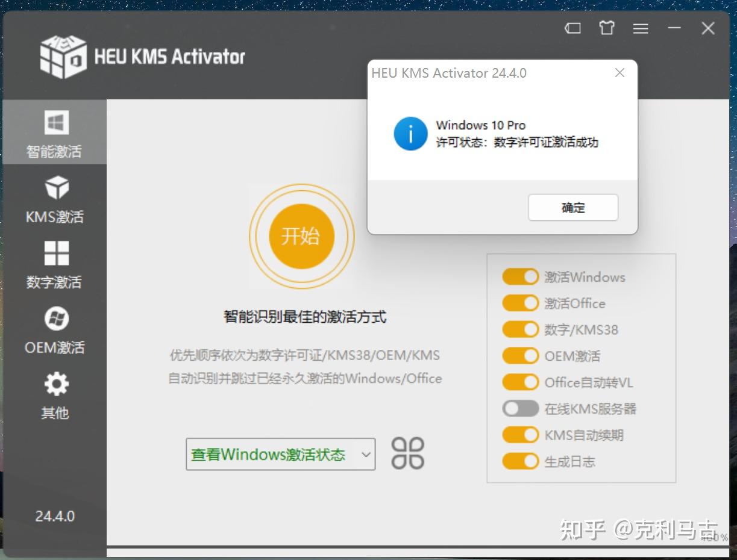Enable the 在线KMS服务器 switch
The width and height of the screenshot is (737, 560).
520,409
